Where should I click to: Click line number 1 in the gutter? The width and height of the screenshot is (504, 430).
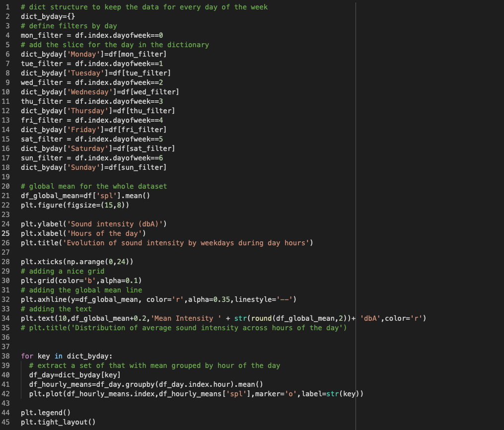[8, 7]
